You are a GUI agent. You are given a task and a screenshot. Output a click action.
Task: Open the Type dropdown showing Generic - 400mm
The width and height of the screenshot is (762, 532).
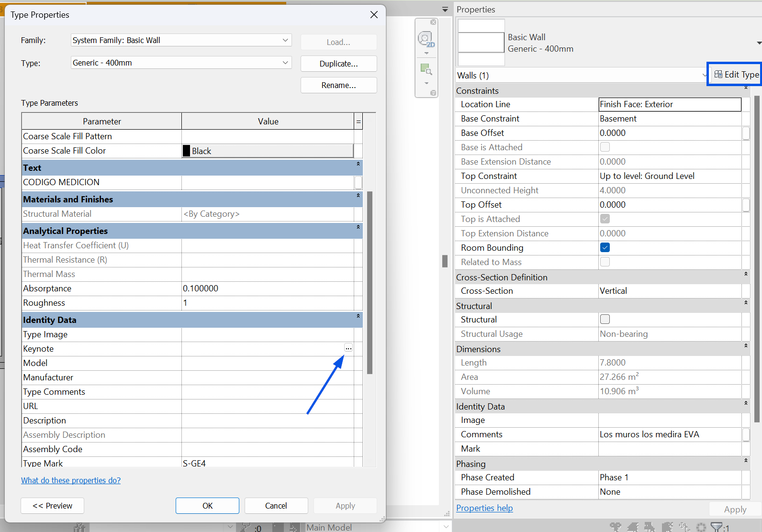tap(181, 63)
